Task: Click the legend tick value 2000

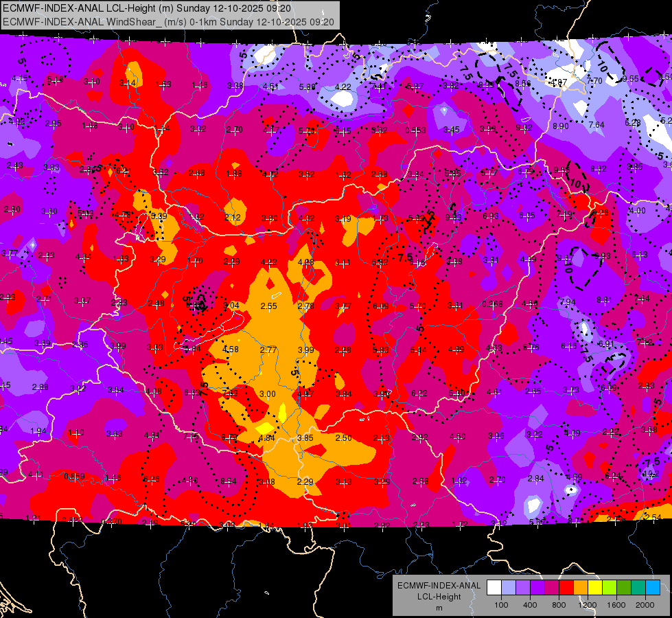Action: pos(645,605)
